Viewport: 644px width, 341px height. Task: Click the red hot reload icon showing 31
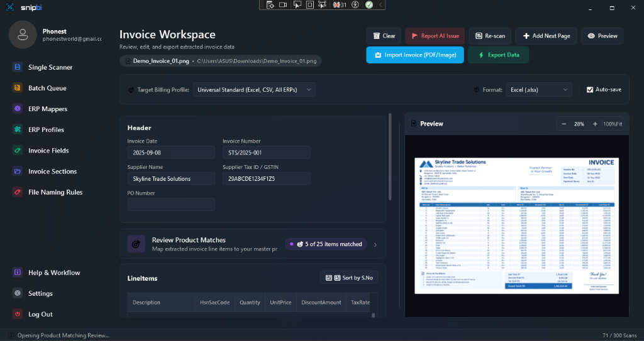(340, 5)
